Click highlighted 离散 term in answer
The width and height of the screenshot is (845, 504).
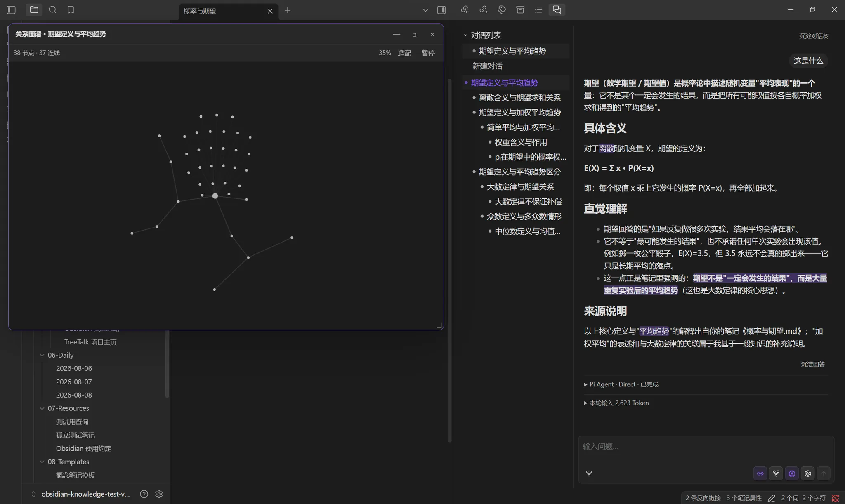[x=606, y=148]
